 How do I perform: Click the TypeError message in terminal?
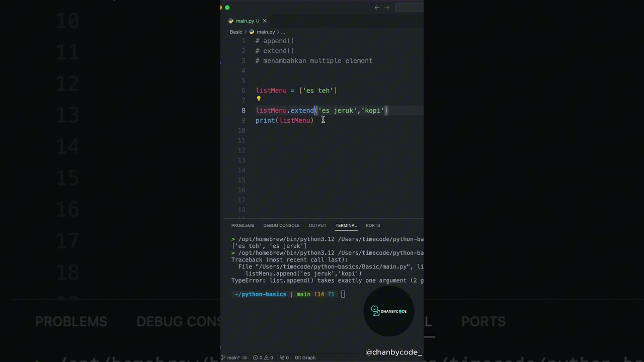328,281
